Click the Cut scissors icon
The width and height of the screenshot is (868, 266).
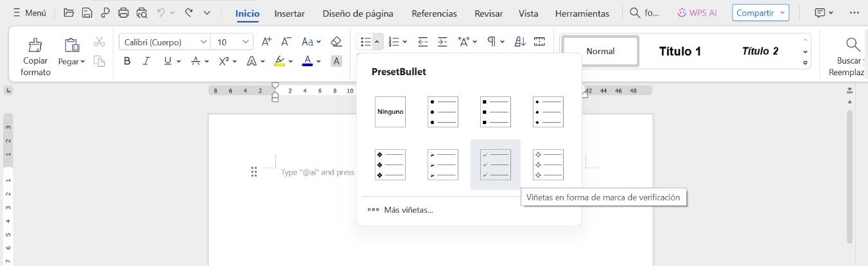pos(99,42)
